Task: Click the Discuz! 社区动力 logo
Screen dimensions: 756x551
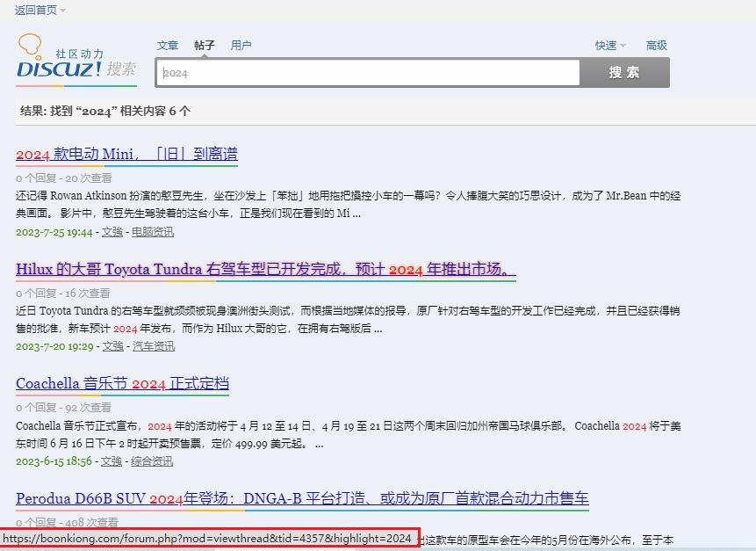Action: 76,59
